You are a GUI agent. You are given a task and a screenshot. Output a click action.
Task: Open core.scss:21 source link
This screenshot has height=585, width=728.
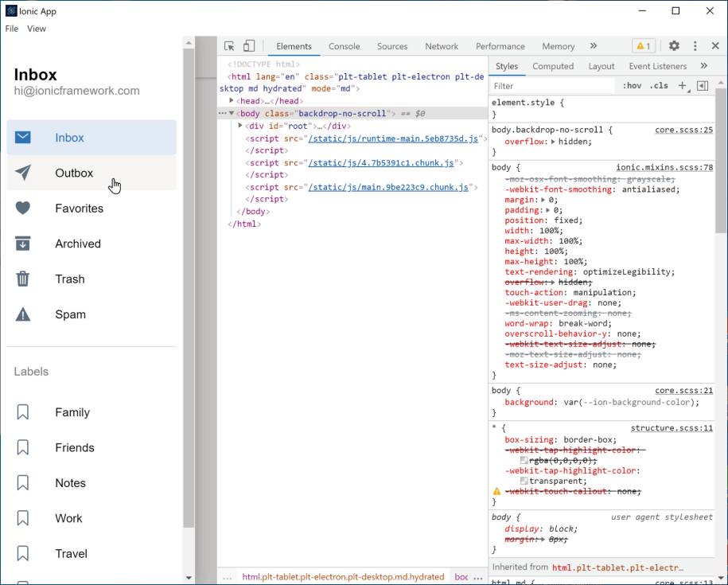click(x=684, y=391)
